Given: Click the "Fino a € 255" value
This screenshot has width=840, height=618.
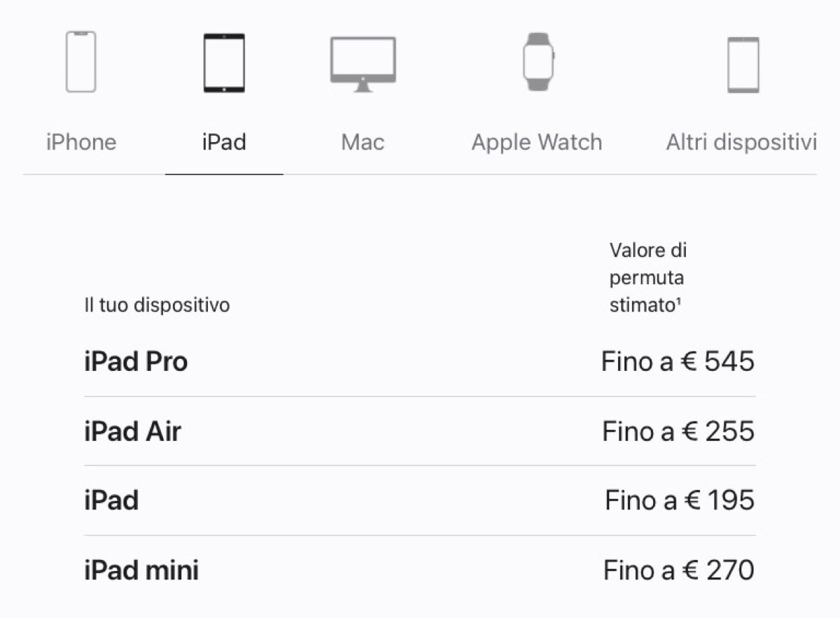Looking at the screenshot, I should point(678,431).
